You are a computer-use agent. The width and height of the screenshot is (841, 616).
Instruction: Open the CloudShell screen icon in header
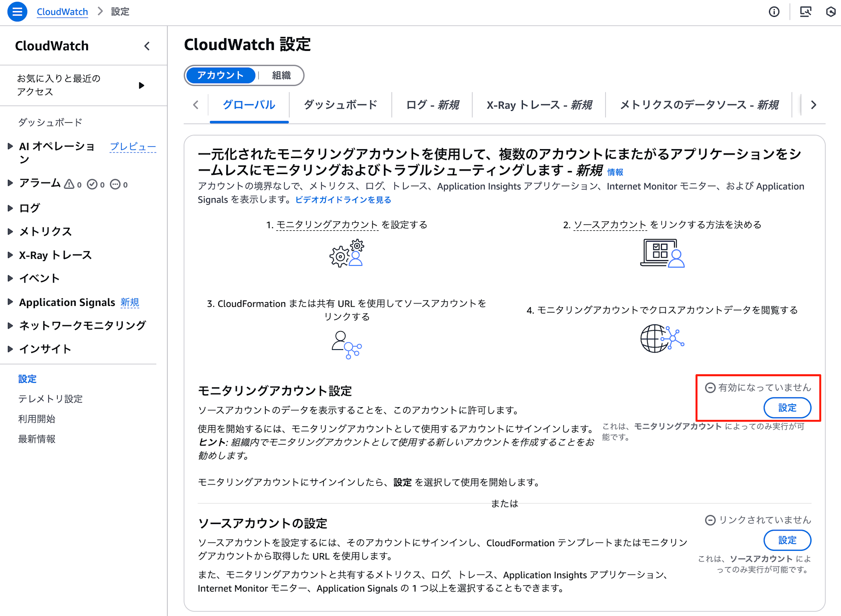805,12
